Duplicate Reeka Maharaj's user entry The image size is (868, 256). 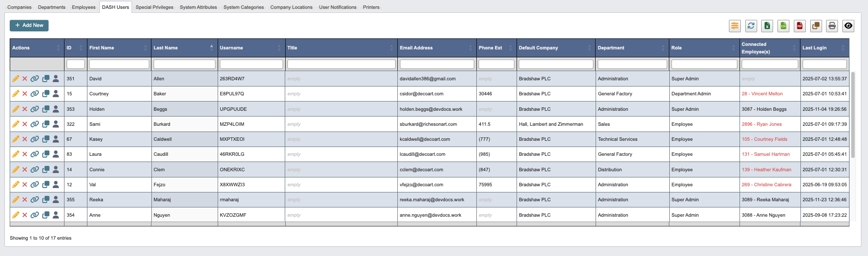pos(45,200)
